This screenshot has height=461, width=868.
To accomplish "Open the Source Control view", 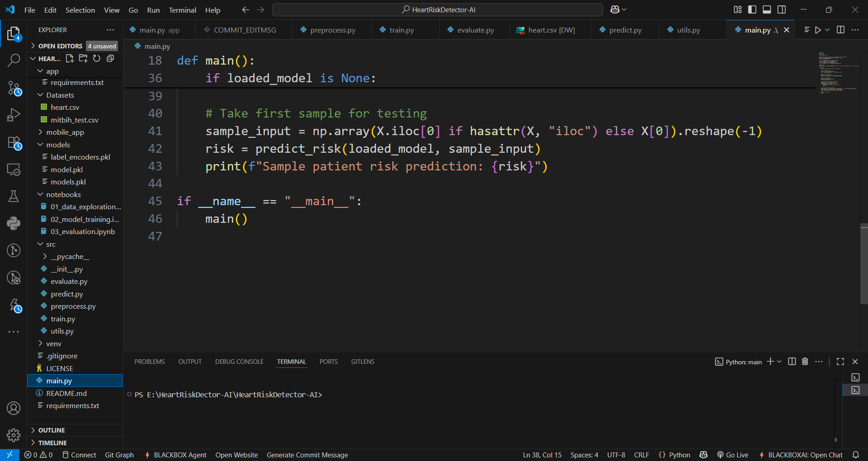I will (x=14, y=88).
